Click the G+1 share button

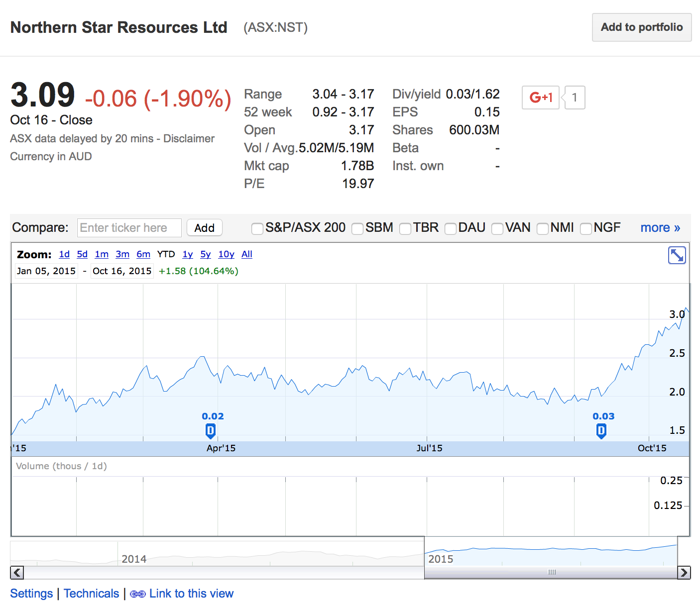[x=541, y=98]
